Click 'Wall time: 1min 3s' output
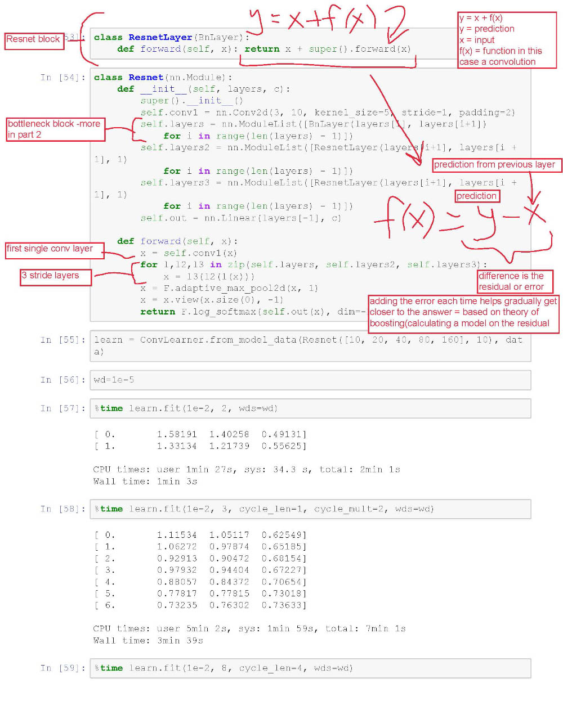Image resolution: width=563 pixels, height=728 pixels. point(145,482)
